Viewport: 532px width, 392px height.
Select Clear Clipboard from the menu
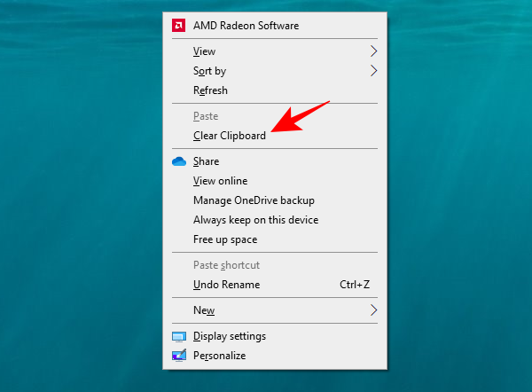[x=275, y=136]
